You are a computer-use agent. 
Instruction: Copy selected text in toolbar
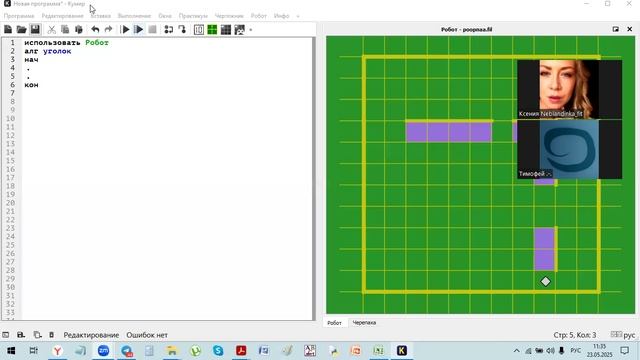(65, 29)
